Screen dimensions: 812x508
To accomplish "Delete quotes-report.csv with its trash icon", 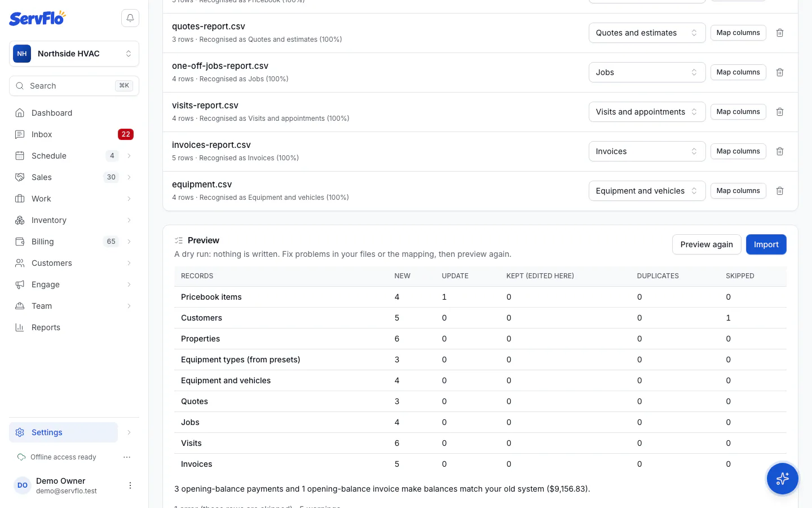I will [780, 33].
